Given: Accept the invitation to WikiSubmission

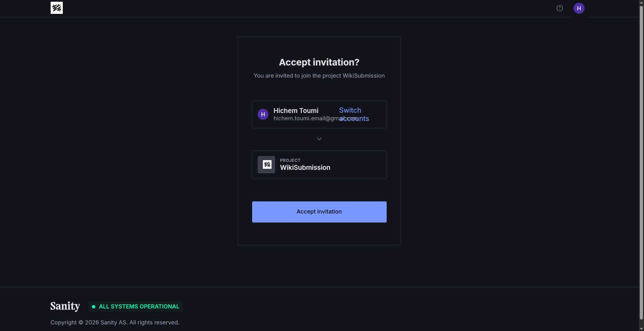Looking at the screenshot, I should 319,211.
